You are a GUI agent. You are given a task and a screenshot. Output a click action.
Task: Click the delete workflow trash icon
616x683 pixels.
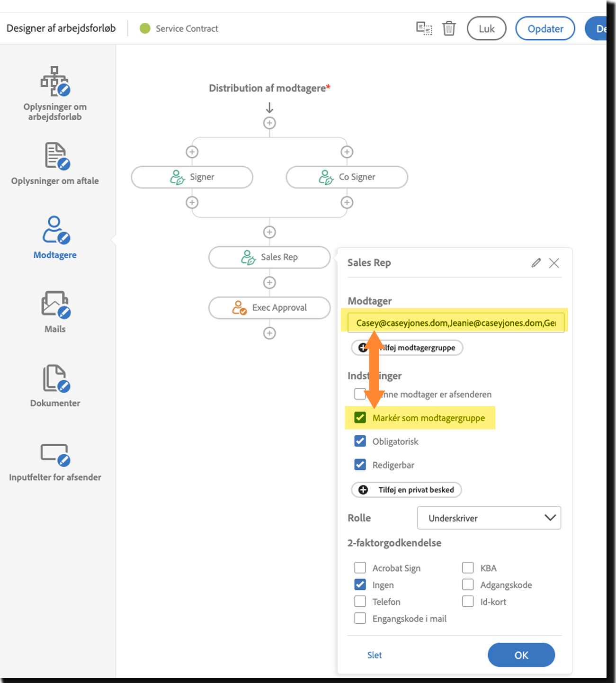[x=448, y=28]
